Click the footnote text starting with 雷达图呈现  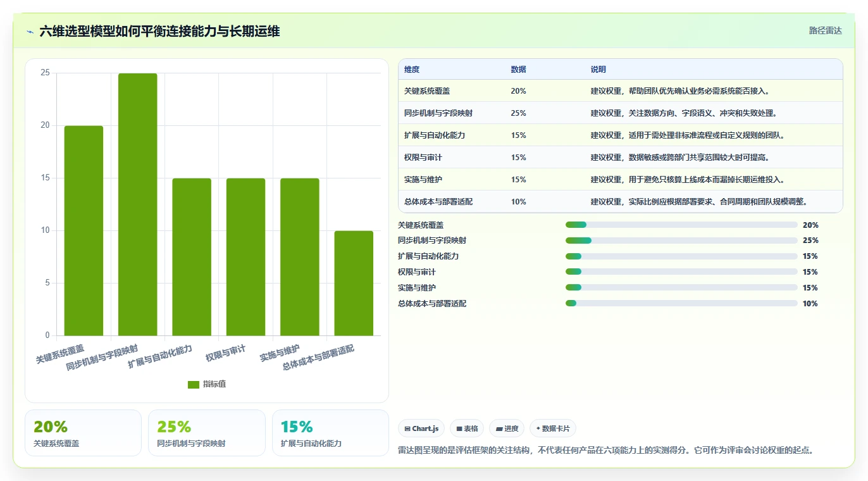[605, 451]
